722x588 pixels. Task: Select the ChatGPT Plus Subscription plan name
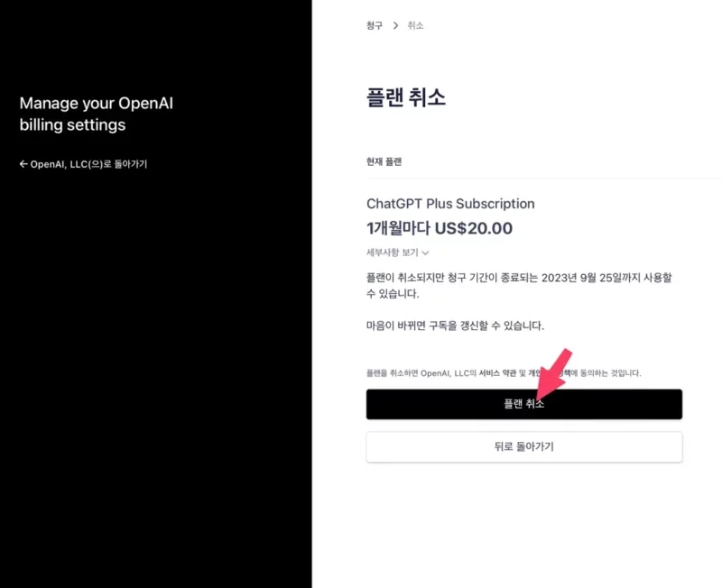(450, 204)
